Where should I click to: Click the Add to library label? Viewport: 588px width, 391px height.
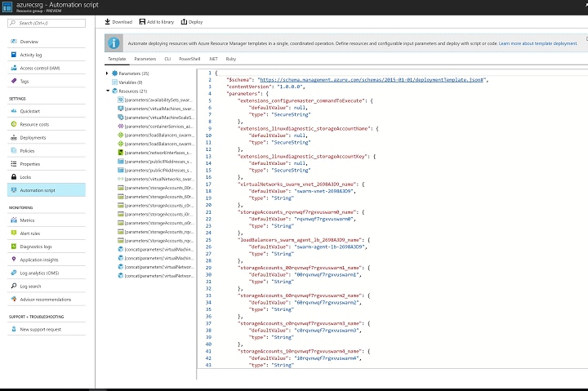(x=160, y=22)
